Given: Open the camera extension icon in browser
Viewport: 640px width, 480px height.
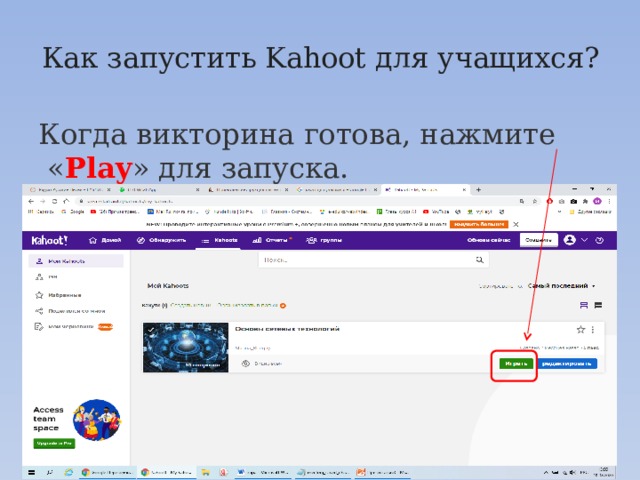Looking at the screenshot, I should (573, 201).
